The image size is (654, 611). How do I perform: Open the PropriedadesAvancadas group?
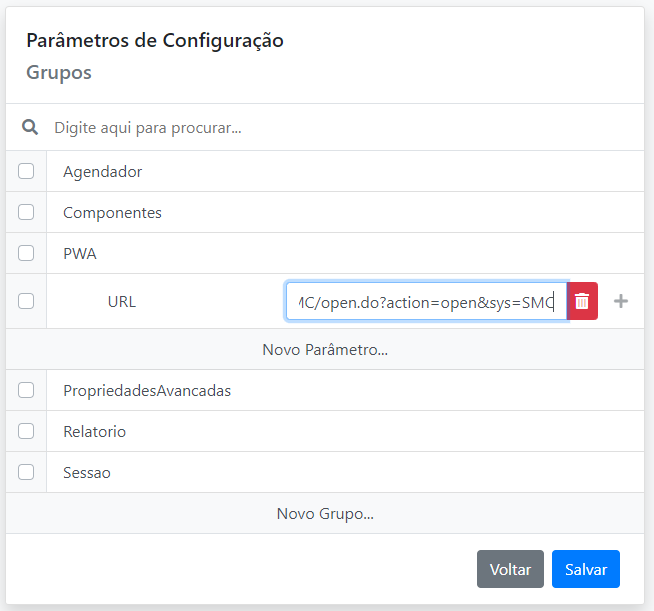tap(147, 391)
